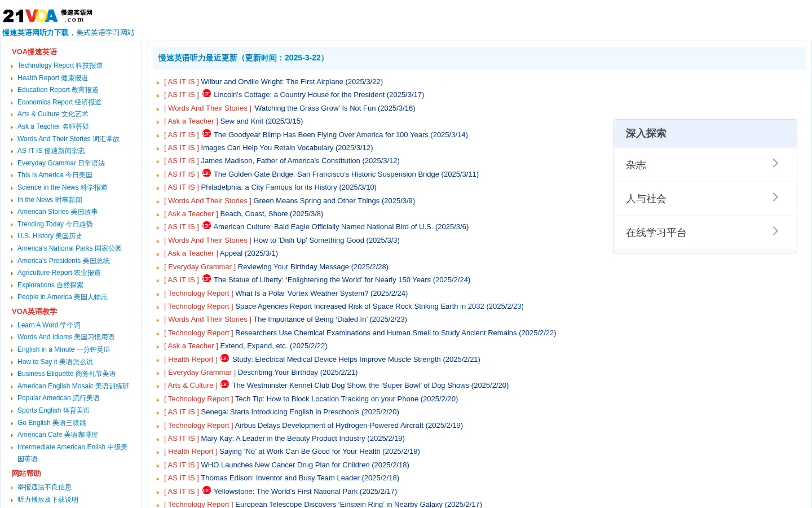Image resolution: width=812 pixels, height=508 pixels.
Task: Open Intermediate American Enlish 中级美国英语 link
Action: [x=72, y=453]
